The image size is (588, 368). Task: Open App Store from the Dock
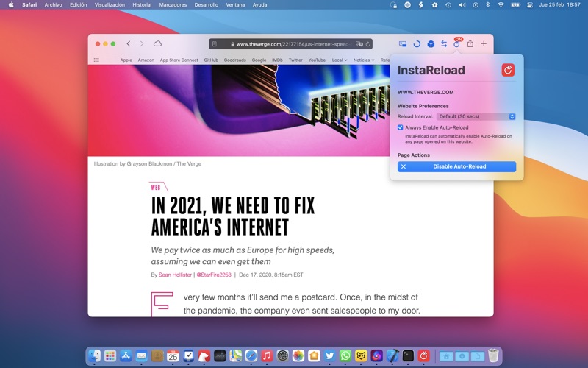[x=126, y=355]
